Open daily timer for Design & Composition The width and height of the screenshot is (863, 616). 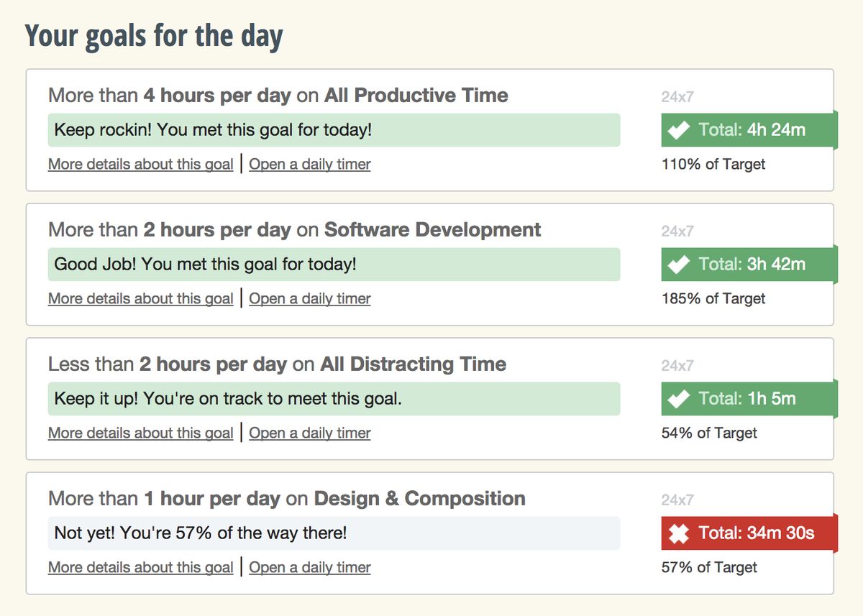click(x=310, y=568)
